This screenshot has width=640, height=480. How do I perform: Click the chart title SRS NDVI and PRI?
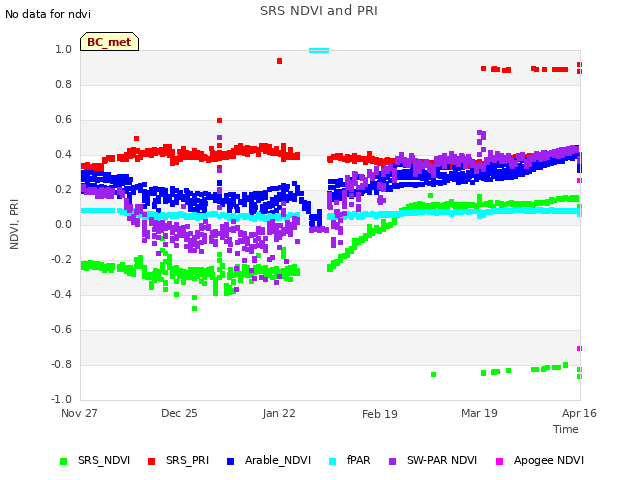[x=319, y=11]
